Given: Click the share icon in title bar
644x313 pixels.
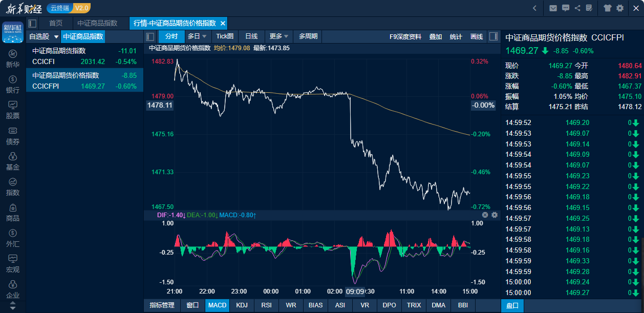Looking at the screenshot, I should click(577, 8).
